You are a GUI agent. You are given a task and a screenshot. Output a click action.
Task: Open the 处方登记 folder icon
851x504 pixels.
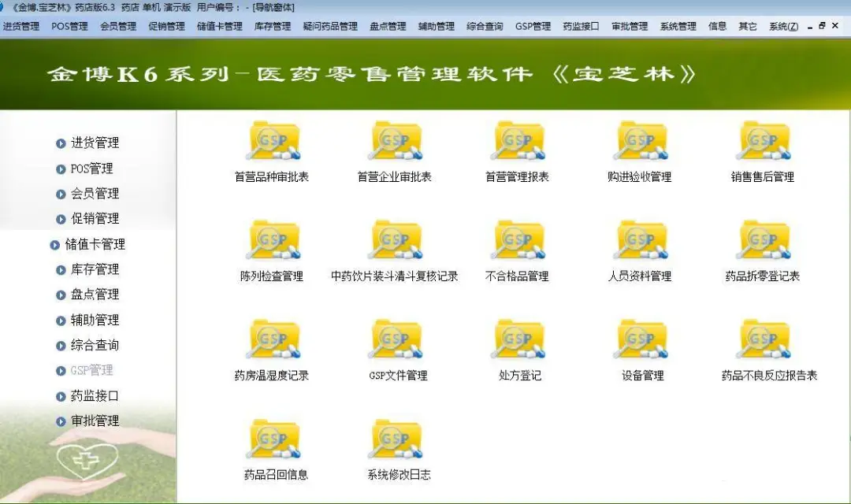click(x=517, y=343)
